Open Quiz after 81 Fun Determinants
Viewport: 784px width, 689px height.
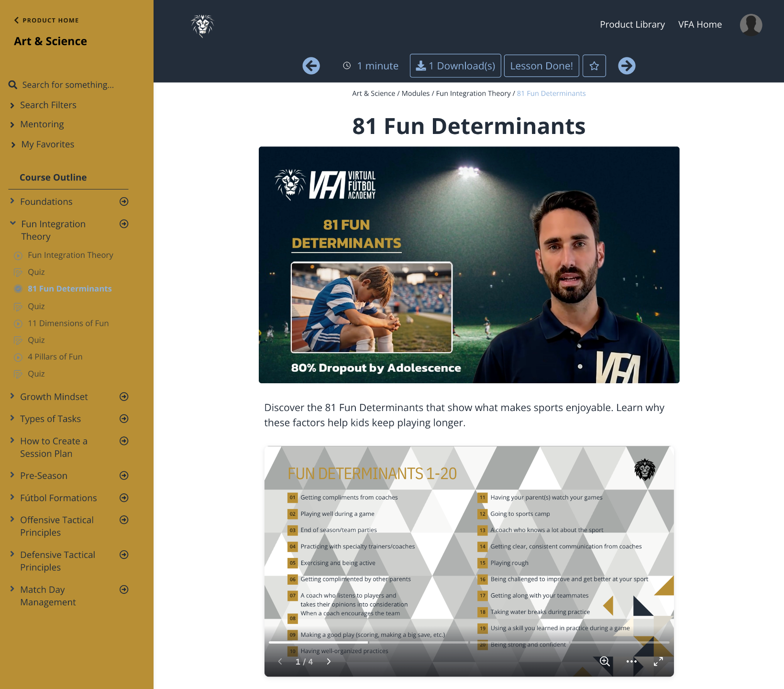click(36, 306)
